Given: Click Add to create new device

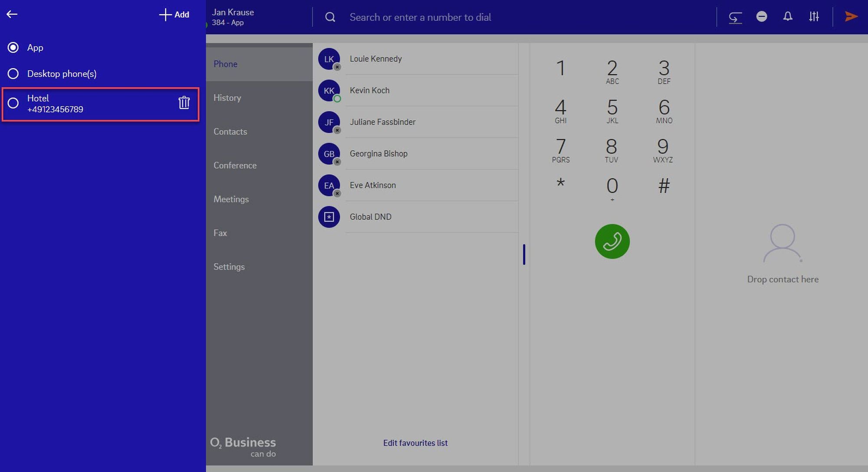Looking at the screenshot, I should 174,15.
